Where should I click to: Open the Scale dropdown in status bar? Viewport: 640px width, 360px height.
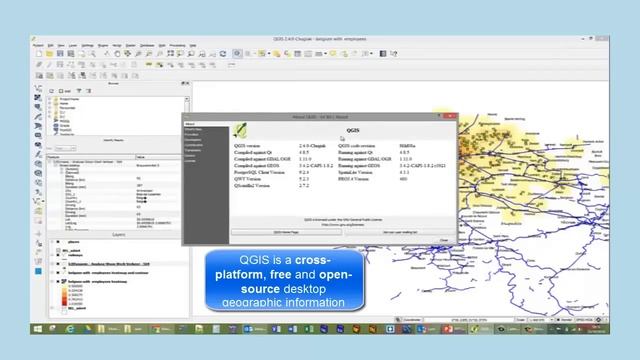[x=540, y=320]
